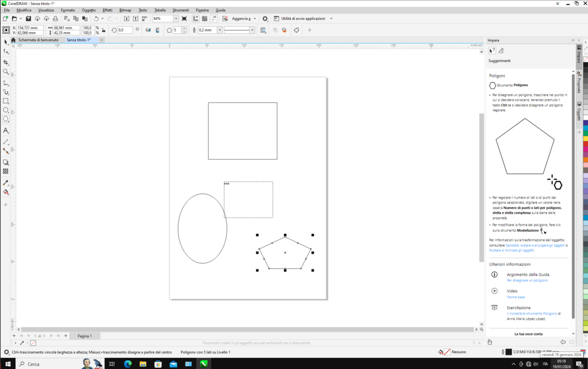The width and height of the screenshot is (588, 369).
Task: Expand the Aggancia a dropdown
Action: pyautogui.click(x=255, y=18)
